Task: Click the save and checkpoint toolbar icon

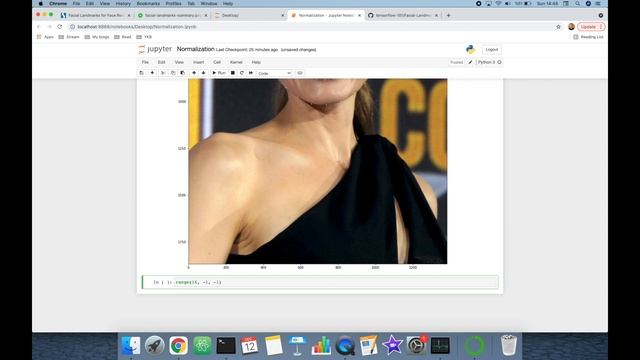Action: coord(142,73)
